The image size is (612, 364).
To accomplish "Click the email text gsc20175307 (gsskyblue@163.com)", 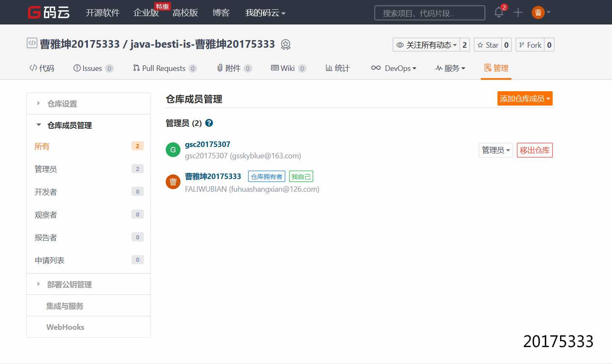I will click(x=243, y=156).
